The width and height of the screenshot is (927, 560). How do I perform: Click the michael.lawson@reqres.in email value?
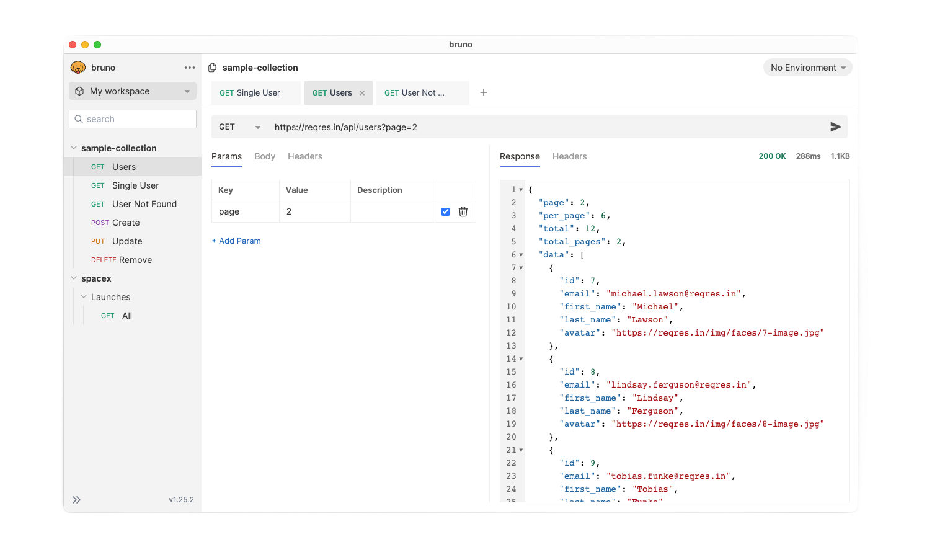(673, 294)
